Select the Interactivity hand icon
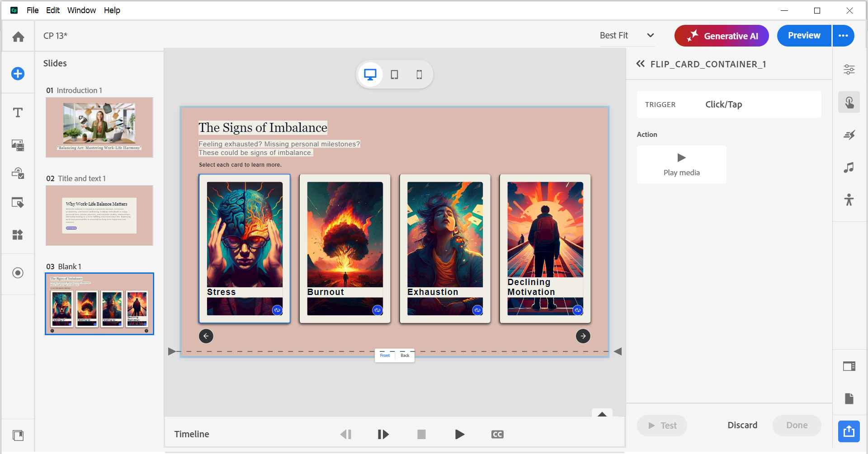This screenshot has width=868, height=454. [849, 102]
